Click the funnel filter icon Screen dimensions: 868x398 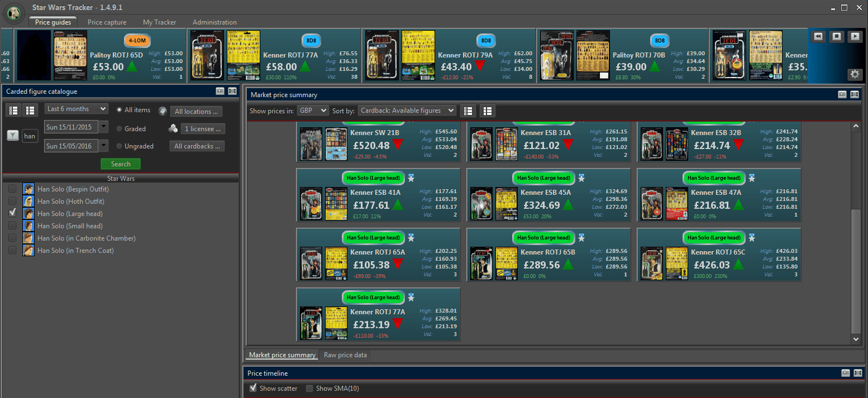click(x=13, y=136)
